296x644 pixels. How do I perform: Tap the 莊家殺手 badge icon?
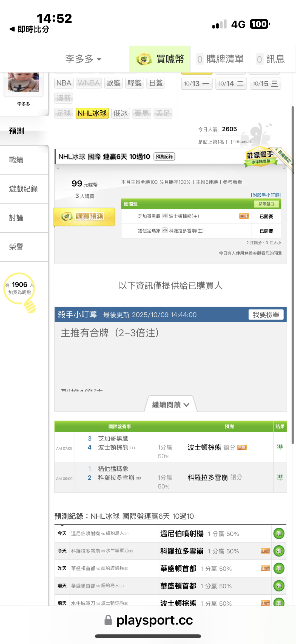click(260, 157)
